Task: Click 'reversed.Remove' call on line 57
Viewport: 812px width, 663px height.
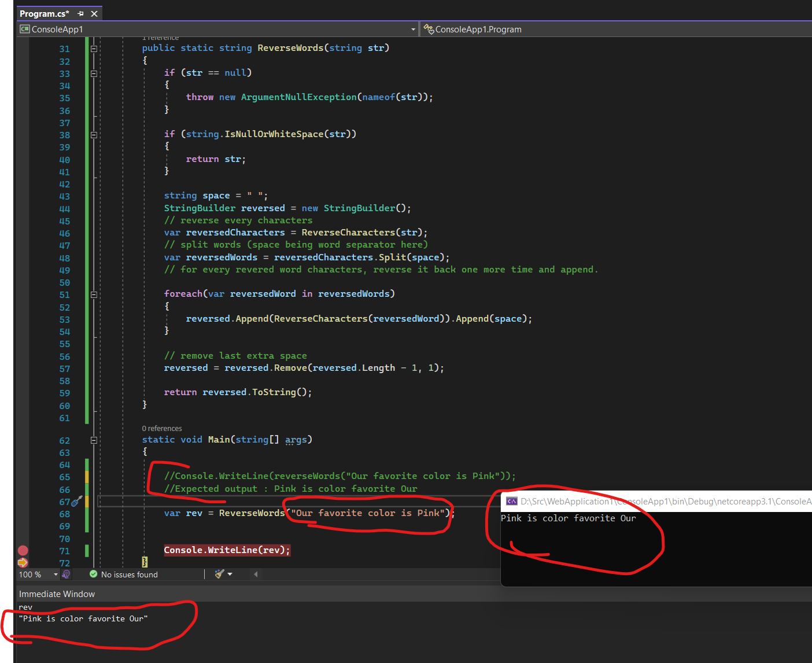Action: 266,368
